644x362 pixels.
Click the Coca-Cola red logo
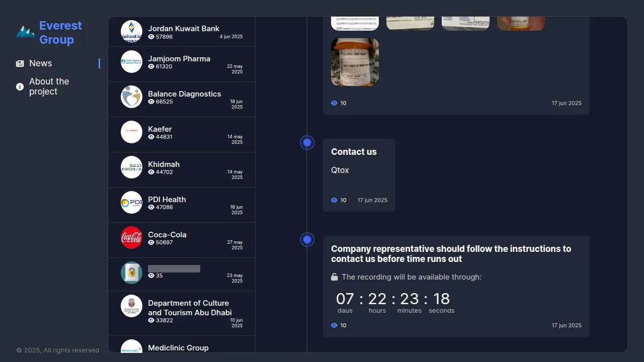(x=131, y=237)
